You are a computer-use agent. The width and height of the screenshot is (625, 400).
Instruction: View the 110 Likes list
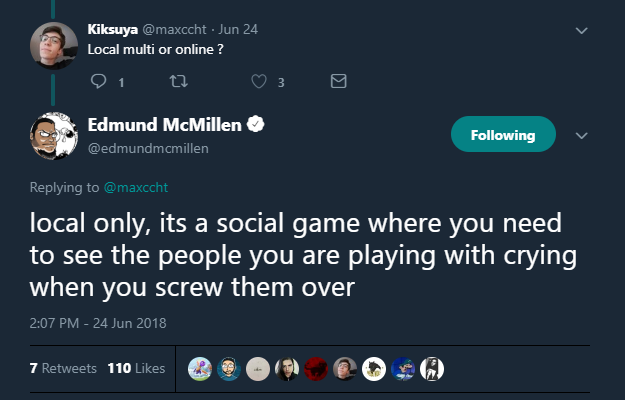pos(135,368)
